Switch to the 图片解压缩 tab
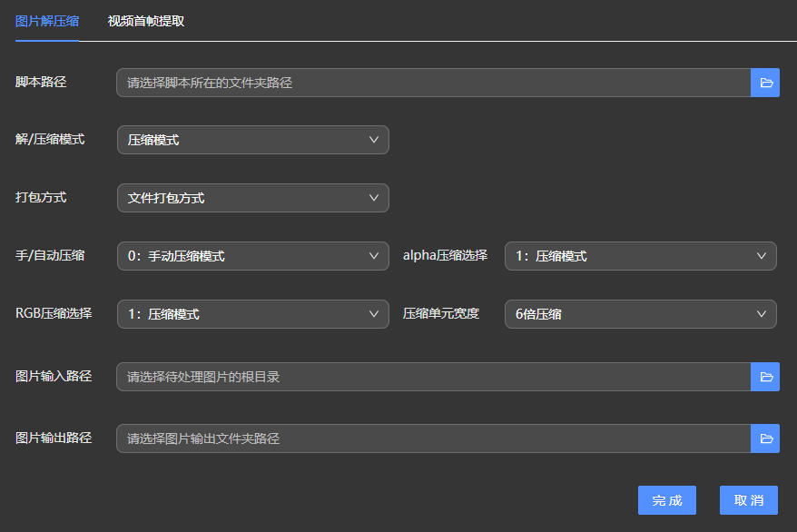 47,21
